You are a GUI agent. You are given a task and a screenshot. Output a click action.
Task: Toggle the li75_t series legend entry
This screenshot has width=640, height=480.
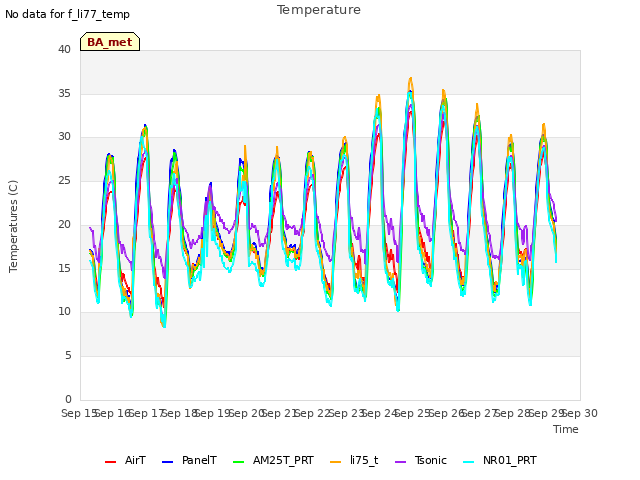pos(354,461)
